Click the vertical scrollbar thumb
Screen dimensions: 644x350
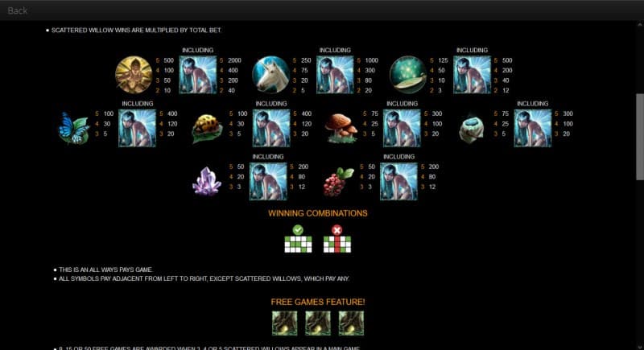click(x=640, y=137)
